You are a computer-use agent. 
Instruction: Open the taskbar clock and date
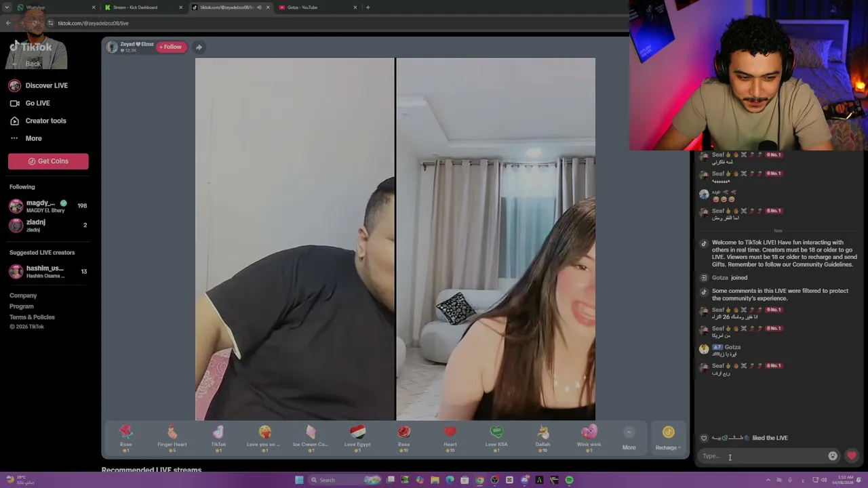(x=845, y=480)
